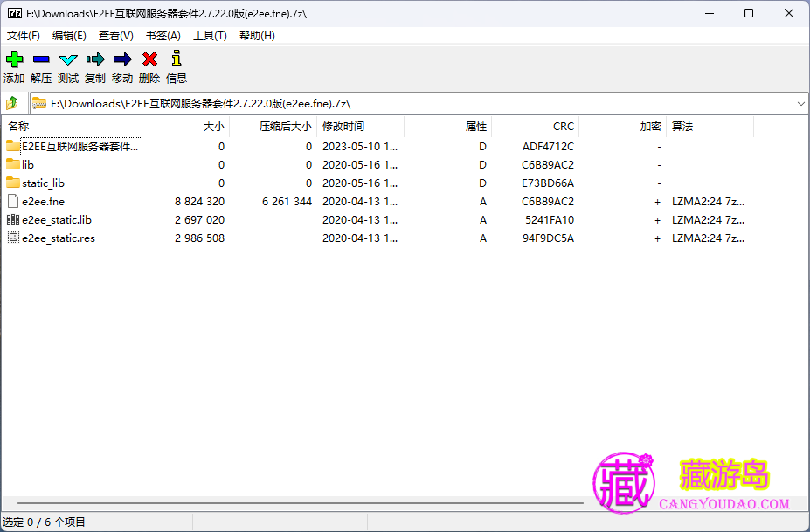The image size is (810, 532).
Task: Click the e2ee_static.res file icon
Action: click(x=13, y=238)
